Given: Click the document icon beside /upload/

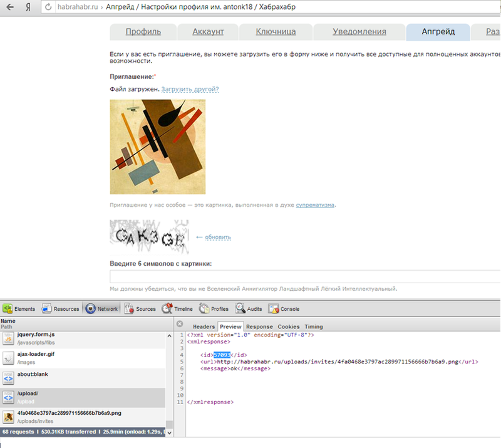Looking at the screenshot, I should (x=8, y=398).
